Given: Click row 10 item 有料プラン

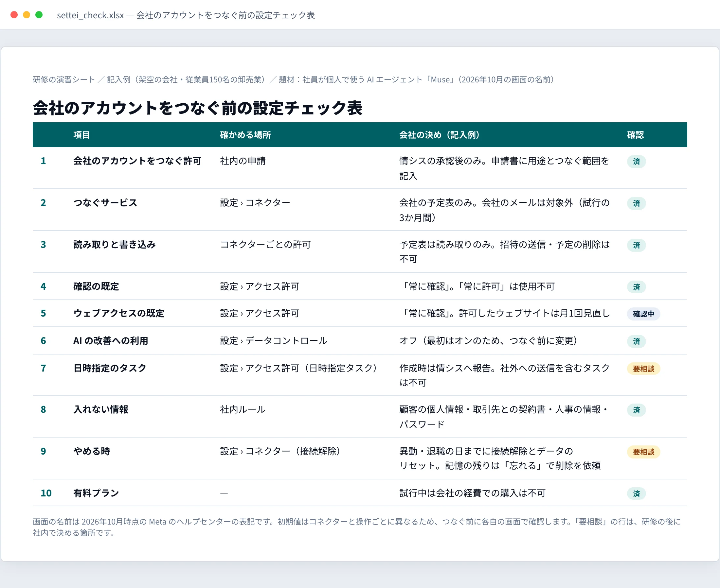Looking at the screenshot, I should [96, 493].
